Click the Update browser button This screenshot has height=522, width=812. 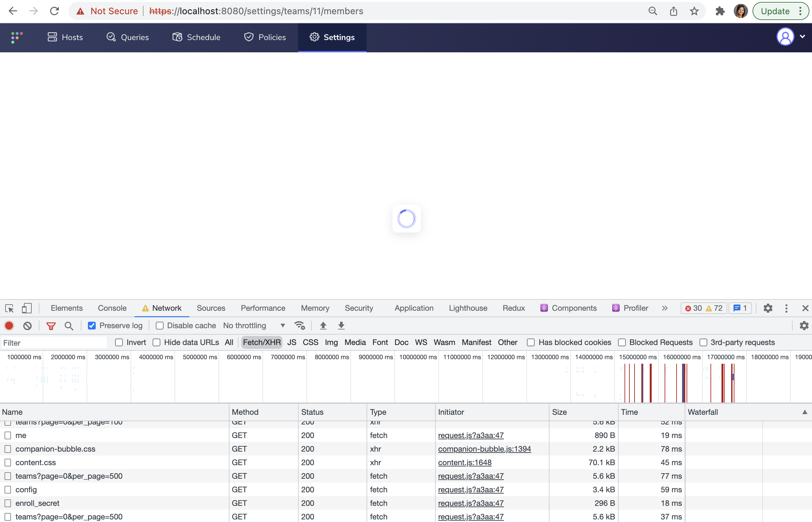[x=775, y=11]
